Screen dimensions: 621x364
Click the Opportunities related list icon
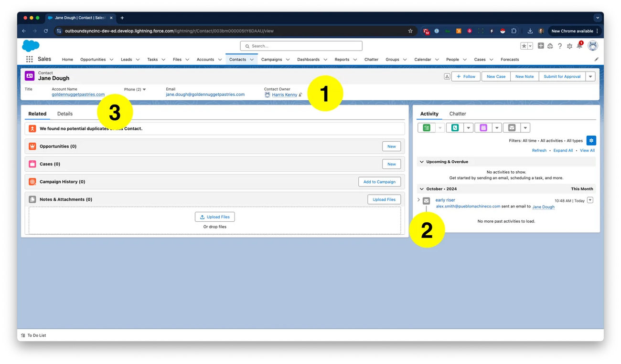click(x=32, y=146)
